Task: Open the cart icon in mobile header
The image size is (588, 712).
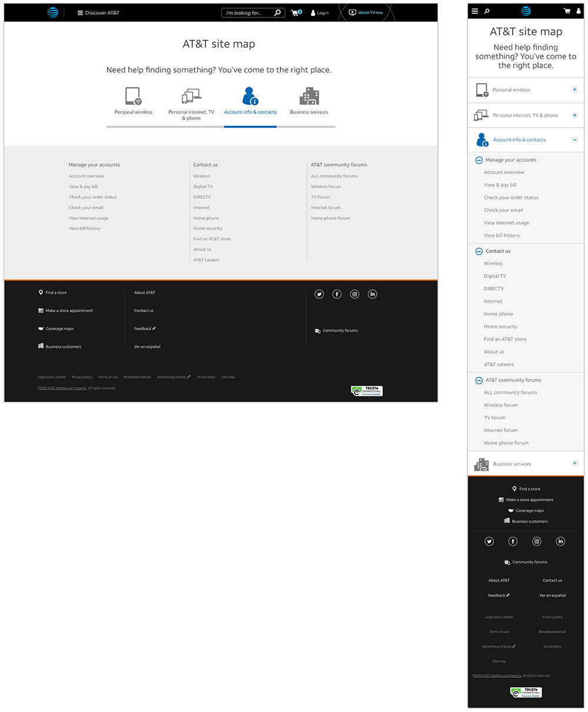Action: coord(567,11)
